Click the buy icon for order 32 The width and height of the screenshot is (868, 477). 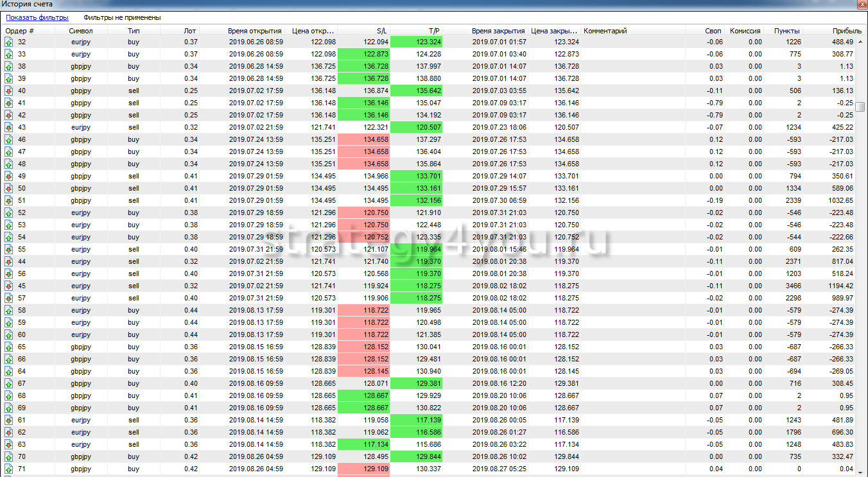(9, 42)
